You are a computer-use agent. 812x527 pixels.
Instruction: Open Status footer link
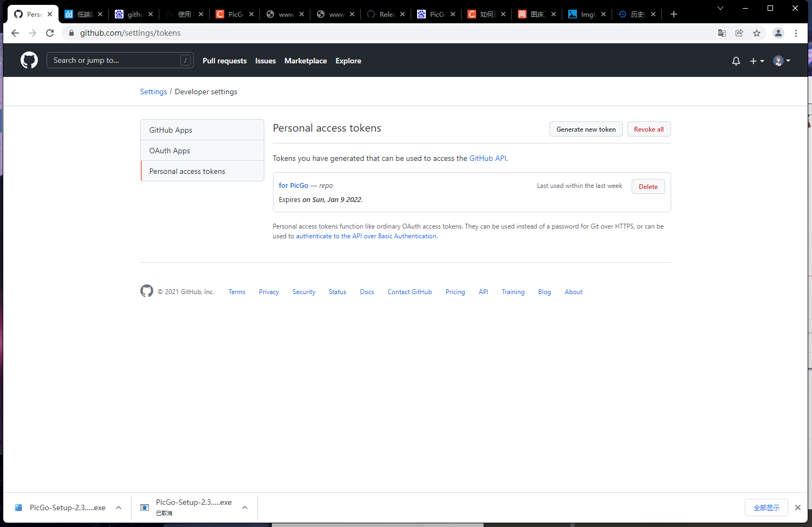click(x=337, y=292)
